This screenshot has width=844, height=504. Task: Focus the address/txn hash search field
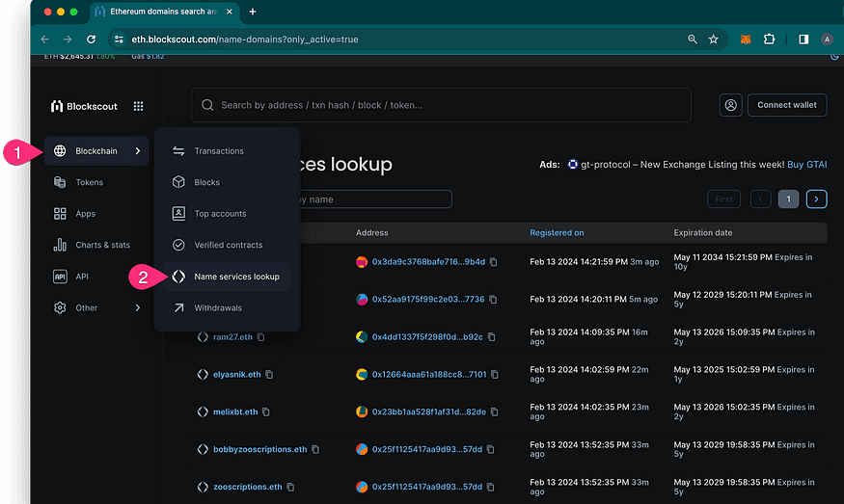(x=441, y=105)
